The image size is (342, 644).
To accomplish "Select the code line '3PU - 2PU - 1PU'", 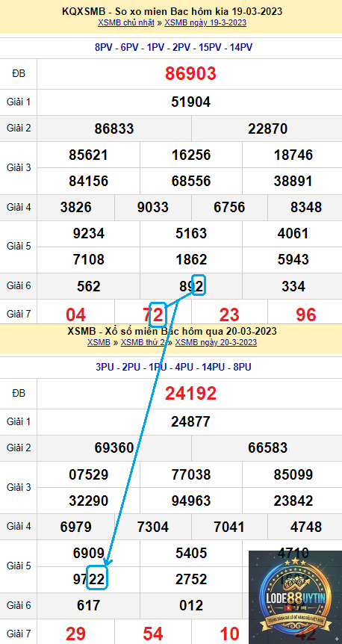I will pos(173,367).
